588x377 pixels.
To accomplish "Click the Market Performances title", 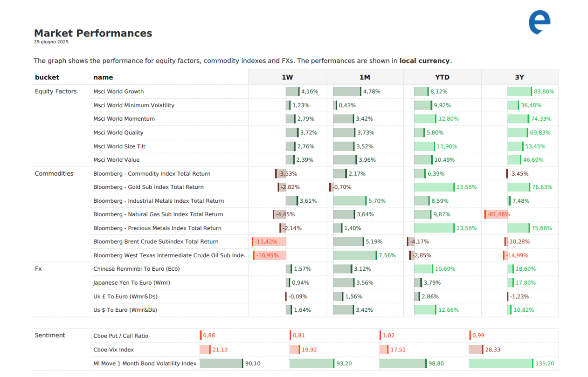I will coord(93,33).
